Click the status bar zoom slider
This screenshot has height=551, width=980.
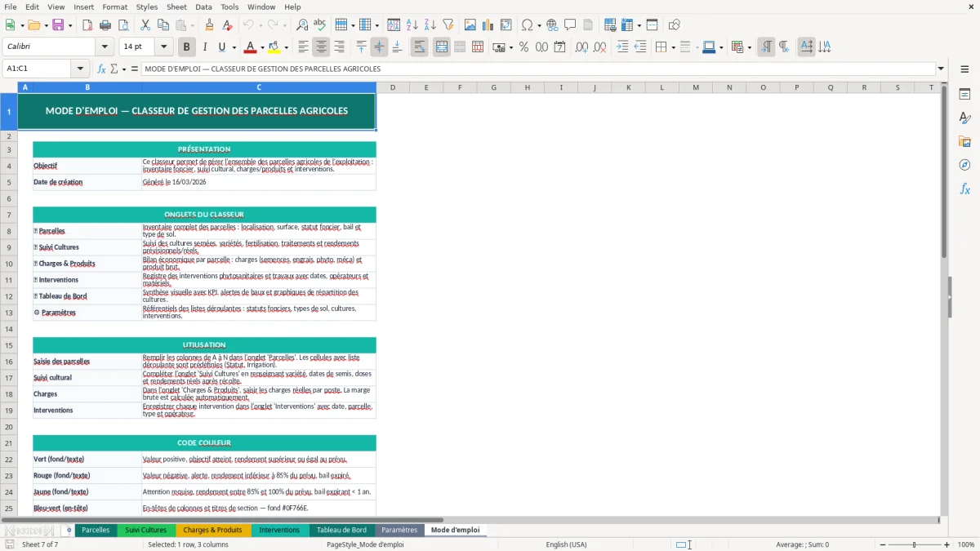pos(915,544)
